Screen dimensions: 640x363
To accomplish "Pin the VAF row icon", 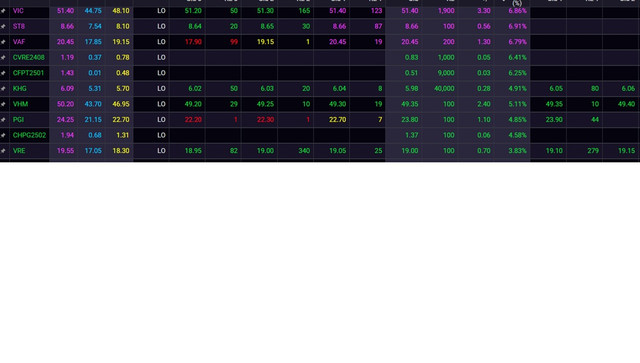I will [x=3, y=42].
